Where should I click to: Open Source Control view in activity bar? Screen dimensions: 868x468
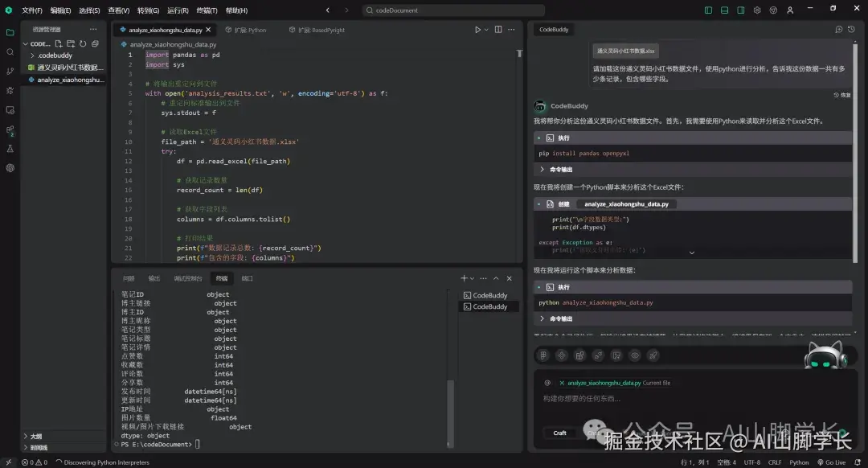pyautogui.click(x=10, y=72)
